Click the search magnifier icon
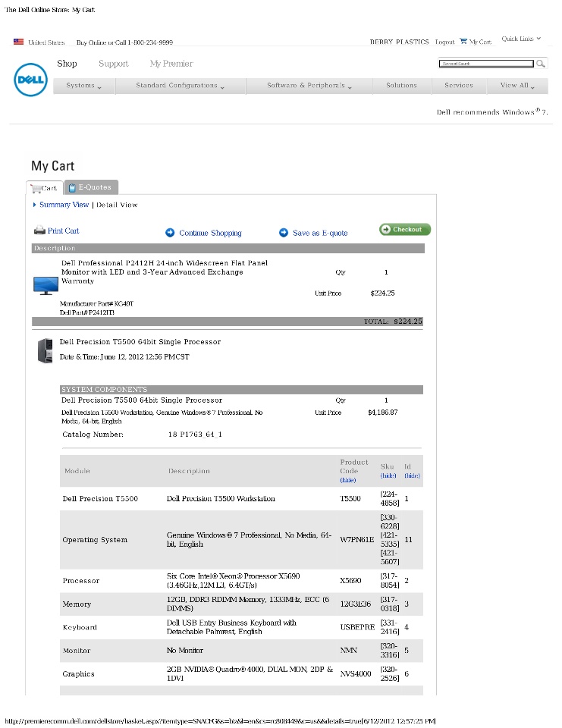Viewport: 562px width, 728px height. coord(541,64)
